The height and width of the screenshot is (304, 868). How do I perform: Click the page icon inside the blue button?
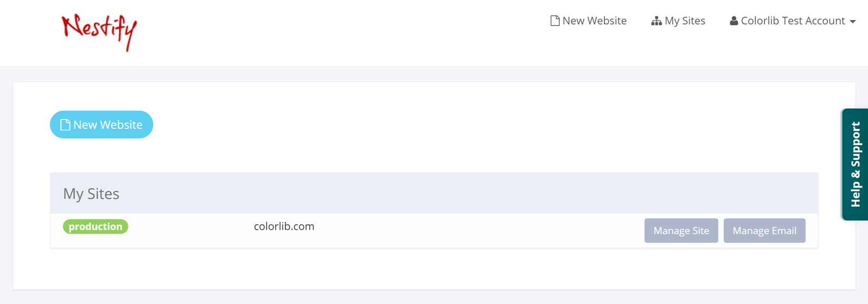click(x=65, y=125)
